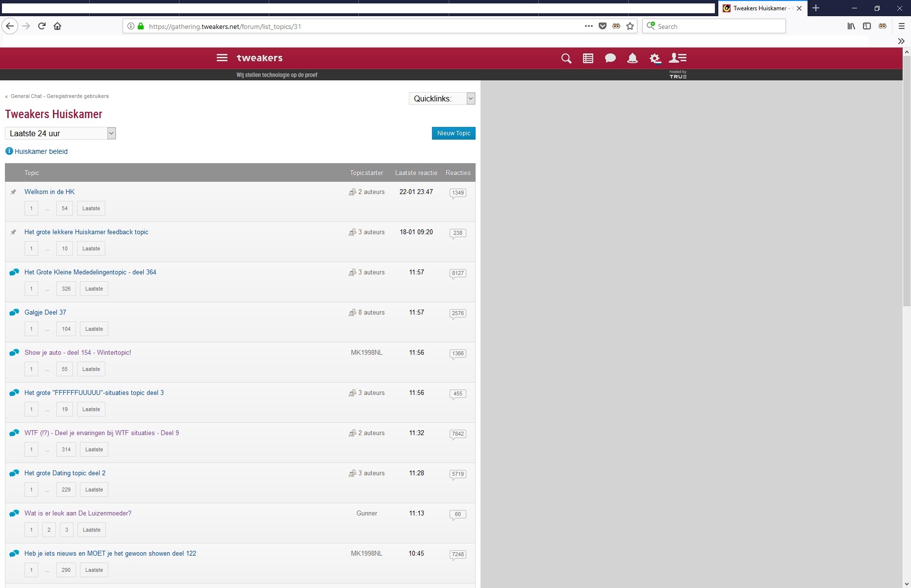
Task: Click the Huiskamer beleid info icon
Action: pos(9,151)
